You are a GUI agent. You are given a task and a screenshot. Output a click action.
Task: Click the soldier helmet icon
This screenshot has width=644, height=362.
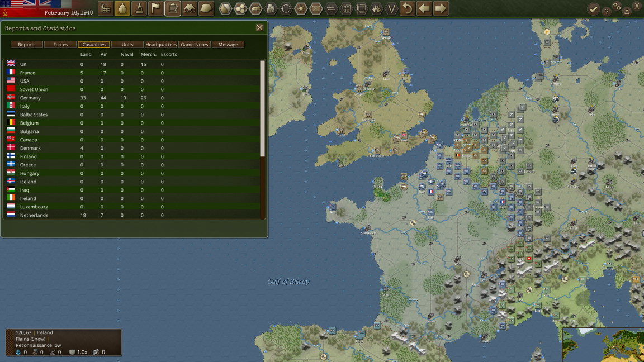tap(206, 8)
